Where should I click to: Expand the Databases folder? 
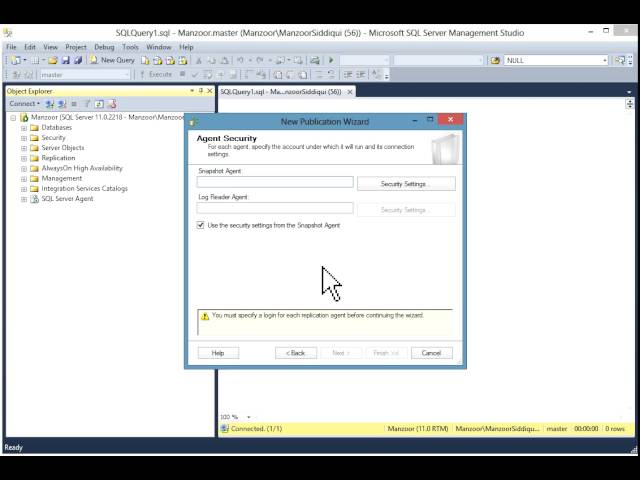[24, 128]
